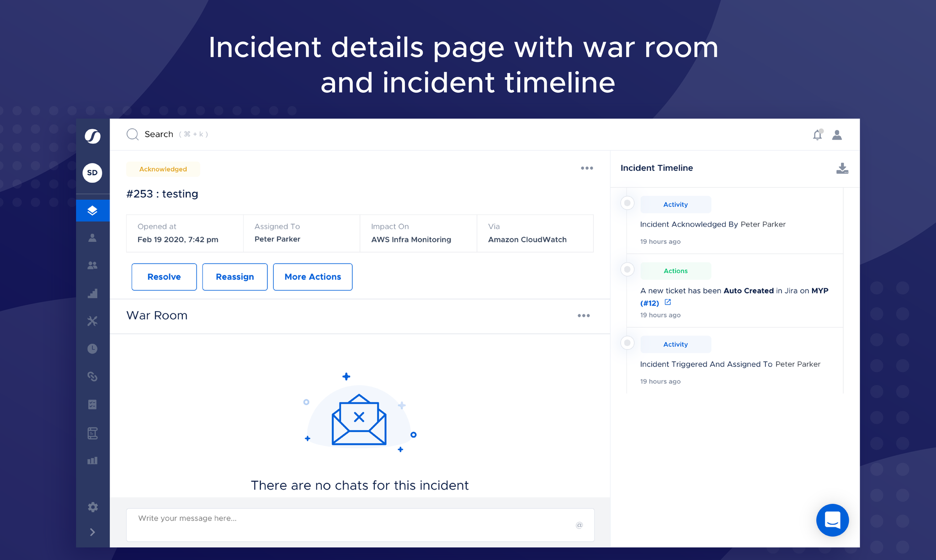Click the Reassign button
The height and width of the screenshot is (560, 936).
[x=235, y=277]
